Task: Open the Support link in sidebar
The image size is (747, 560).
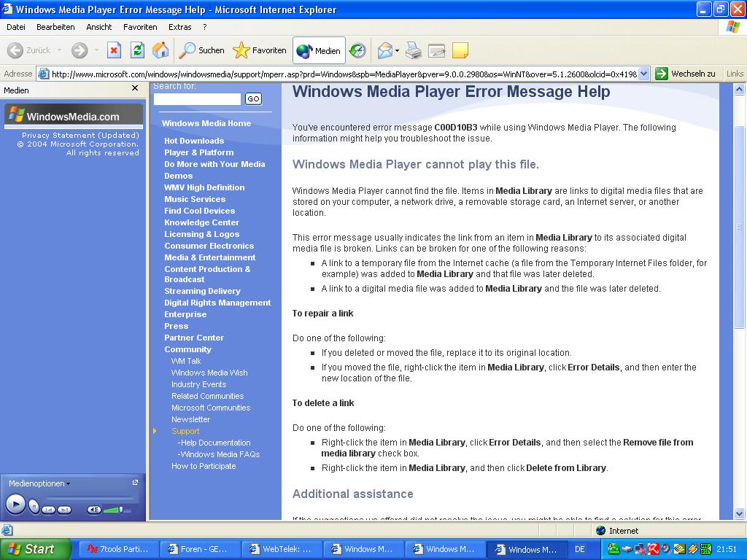Action: [x=185, y=431]
